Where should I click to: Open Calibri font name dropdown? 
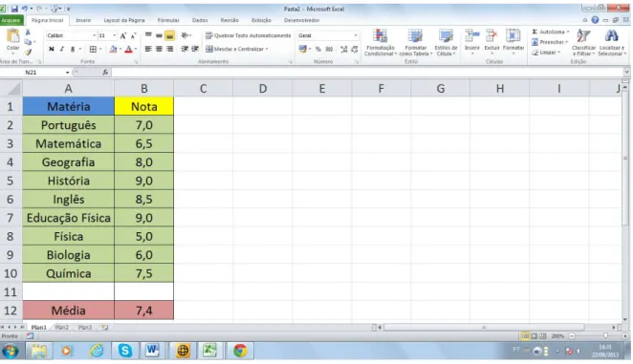click(x=94, y=35)
